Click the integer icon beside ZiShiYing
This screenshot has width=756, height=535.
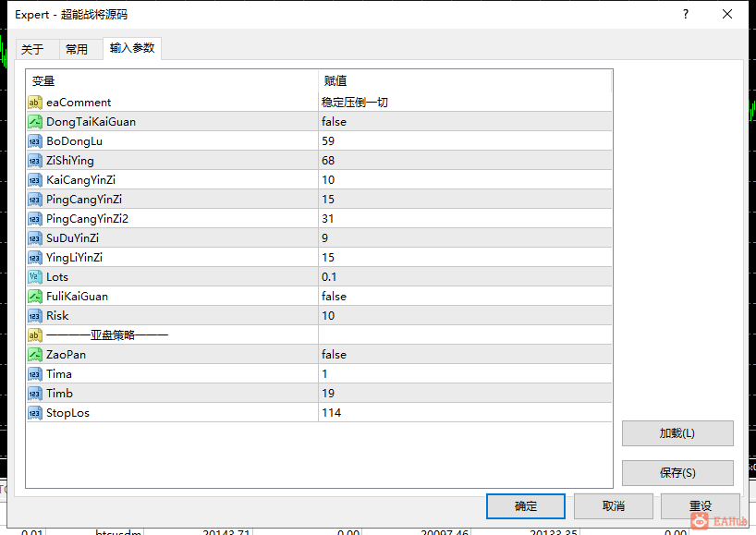(x=35, y=161)
